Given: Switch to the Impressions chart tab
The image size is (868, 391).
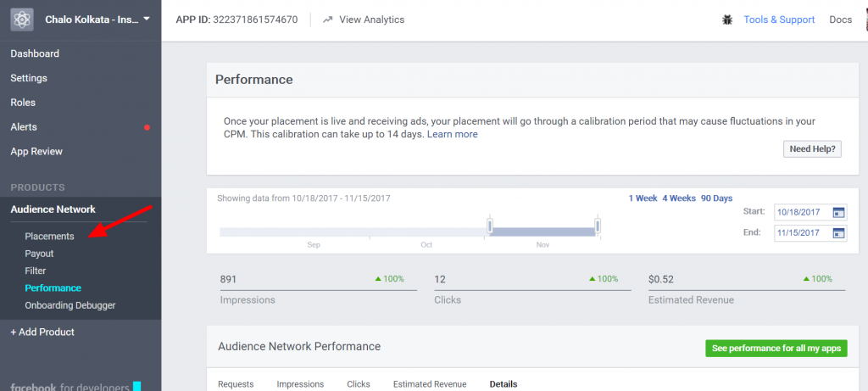Looking at the screenshot, I should 300,384.
